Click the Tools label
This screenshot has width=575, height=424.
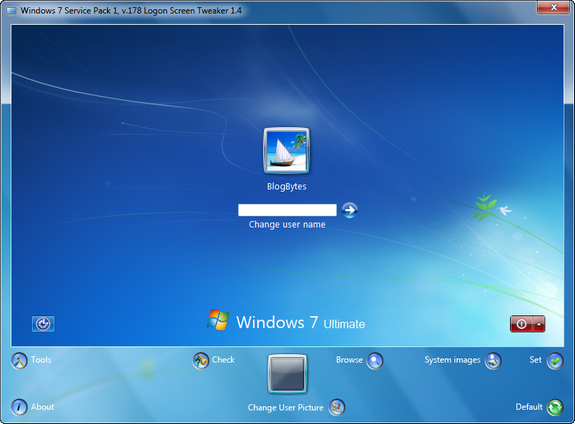41,360
